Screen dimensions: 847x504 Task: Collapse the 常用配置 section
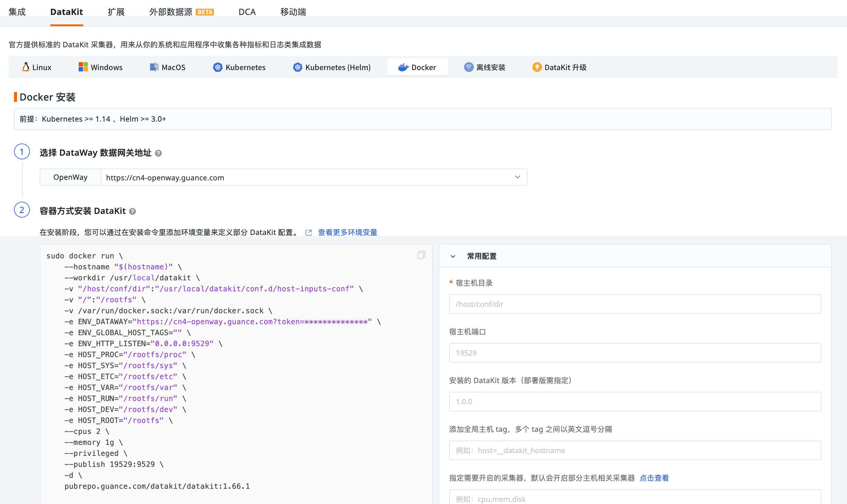coord(453,256)
